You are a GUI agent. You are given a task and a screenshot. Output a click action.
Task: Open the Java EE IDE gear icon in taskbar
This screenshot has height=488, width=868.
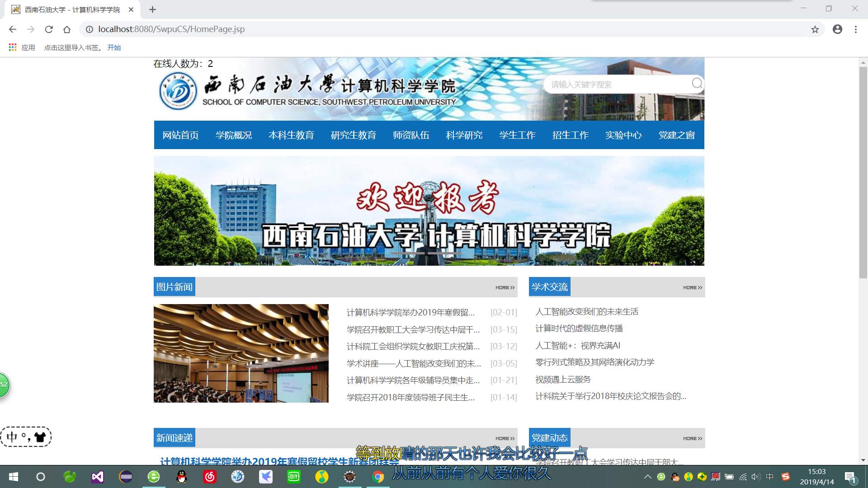[x=350, y=477]
